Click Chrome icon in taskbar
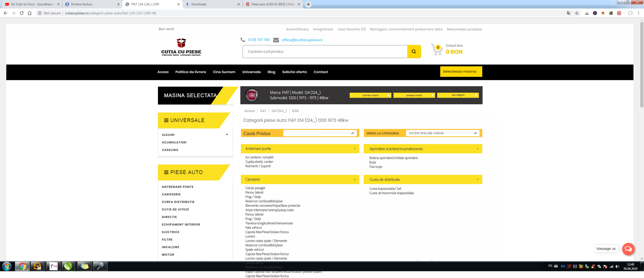 [22, 266]
